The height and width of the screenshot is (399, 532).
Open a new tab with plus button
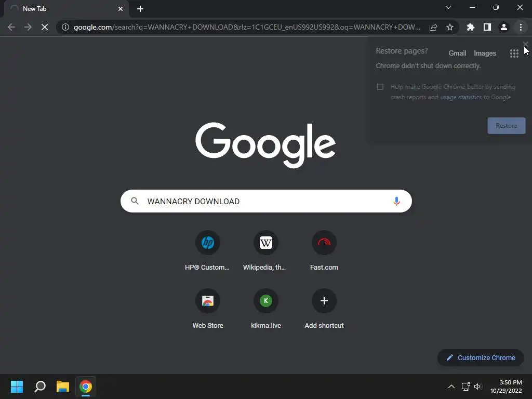140,9
